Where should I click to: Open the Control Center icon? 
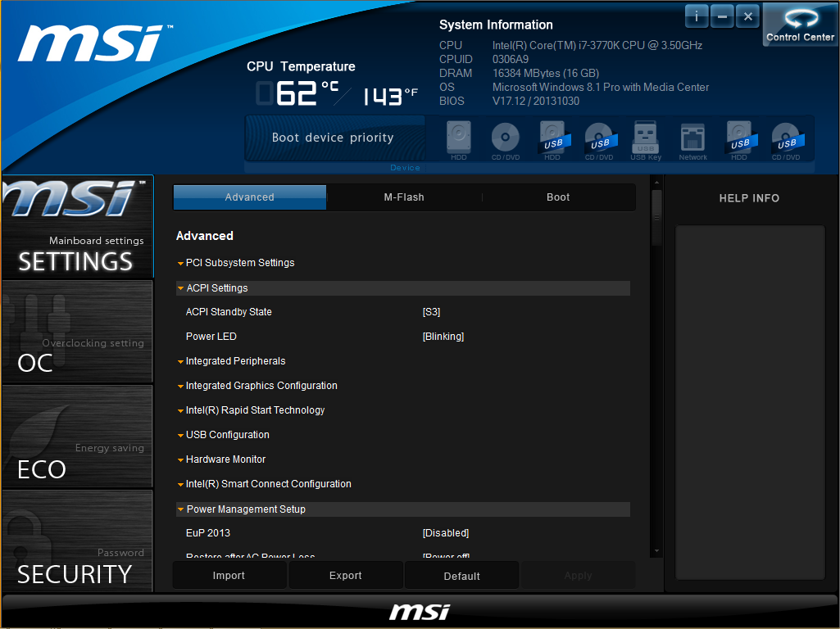pyautogui.click(x=800, y=24)
